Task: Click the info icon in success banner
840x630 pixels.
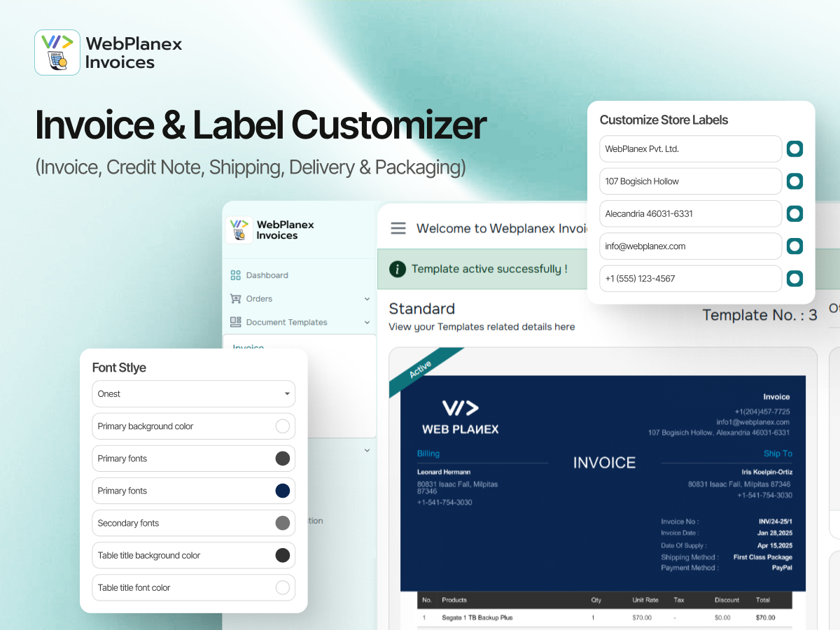Action: tap(398, 269)
